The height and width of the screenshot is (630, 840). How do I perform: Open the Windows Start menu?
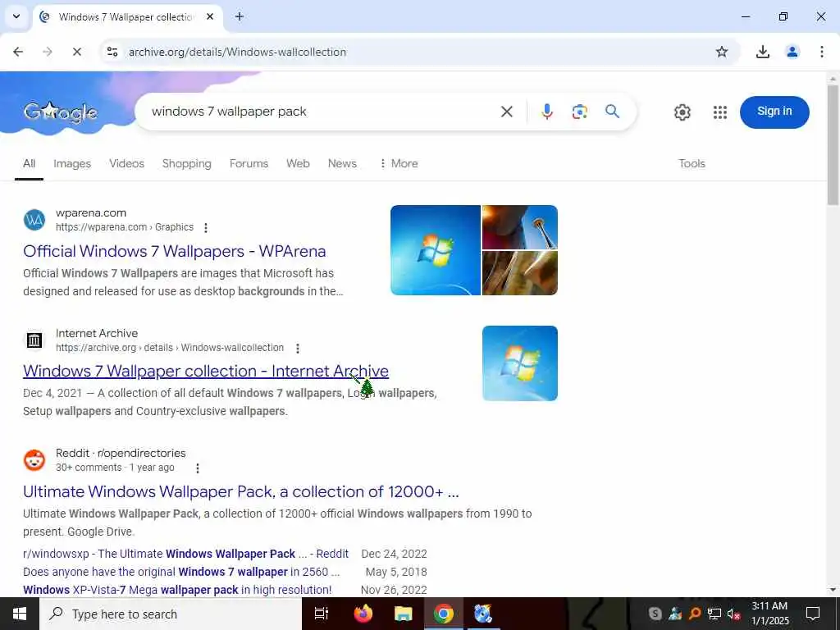tap(20, 614)
